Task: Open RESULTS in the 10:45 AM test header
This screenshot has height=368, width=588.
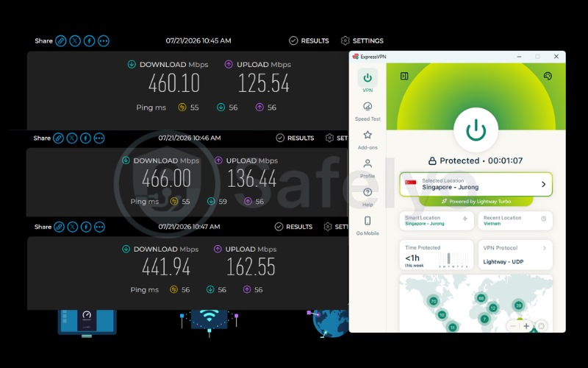Action: 309,40
